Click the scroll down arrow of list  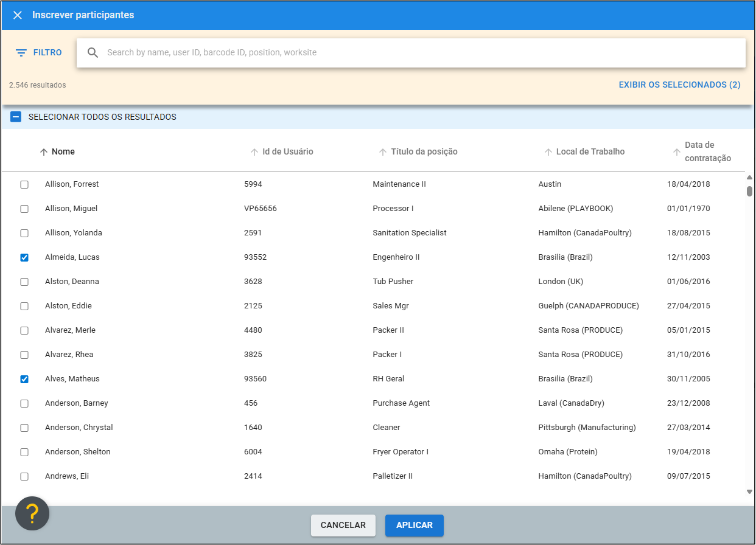pyautogui.click(x=749, y=491)
